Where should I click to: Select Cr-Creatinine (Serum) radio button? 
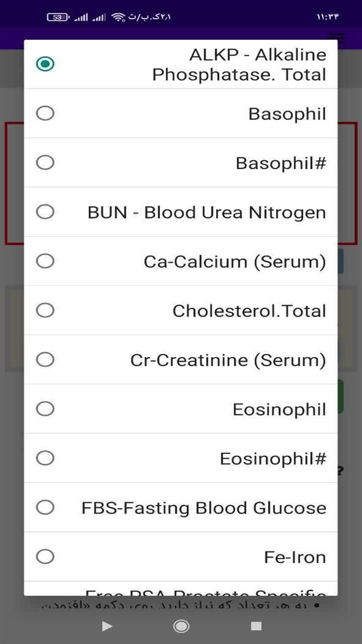tap(181, 360)
